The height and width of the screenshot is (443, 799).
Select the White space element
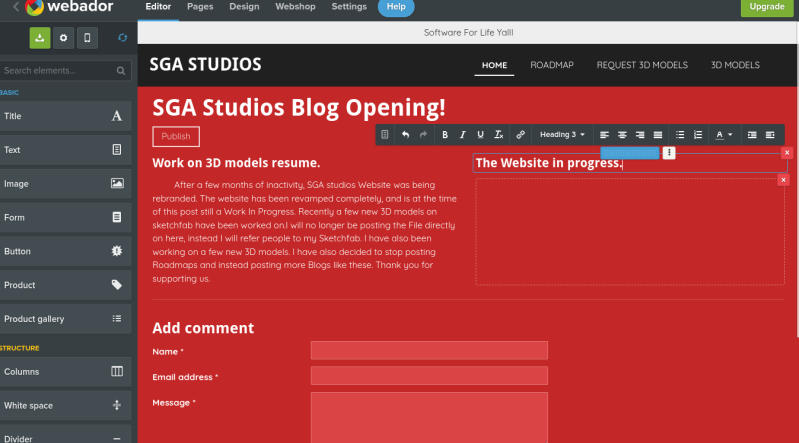click(65, 405)
